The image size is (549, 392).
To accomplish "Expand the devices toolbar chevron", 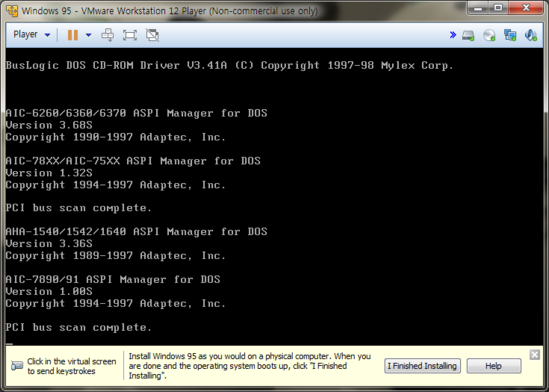I will (453, 34).
